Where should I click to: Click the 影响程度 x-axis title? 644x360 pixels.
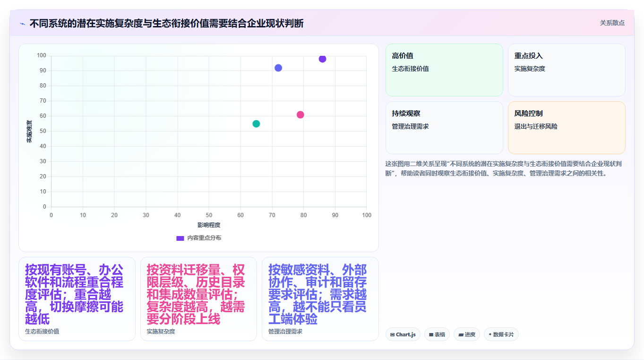(209, 225)
